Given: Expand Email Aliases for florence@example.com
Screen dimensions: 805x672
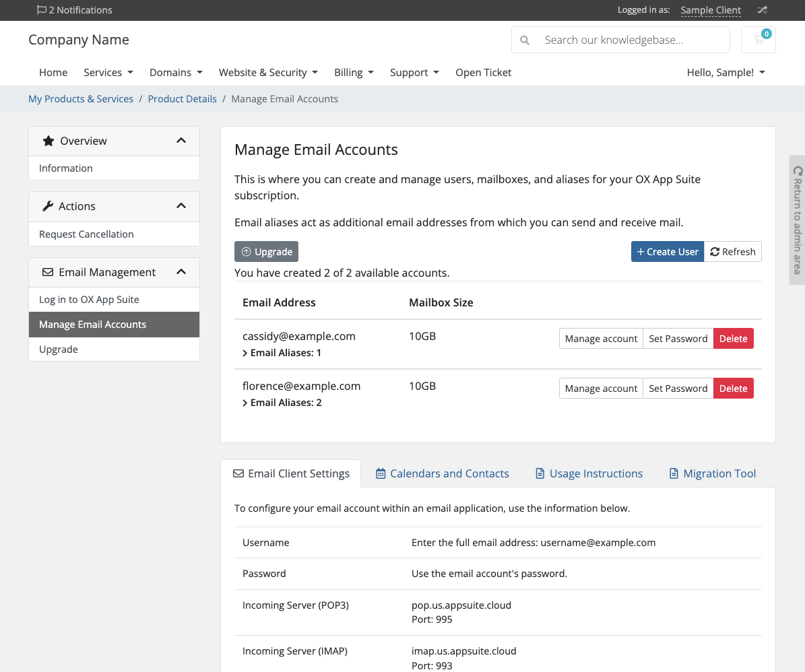Looking at the screenshot, I should tap(282, 403).
